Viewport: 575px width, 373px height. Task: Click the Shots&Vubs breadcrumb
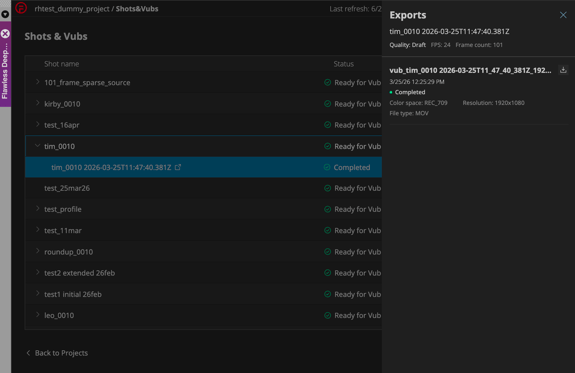137,9
